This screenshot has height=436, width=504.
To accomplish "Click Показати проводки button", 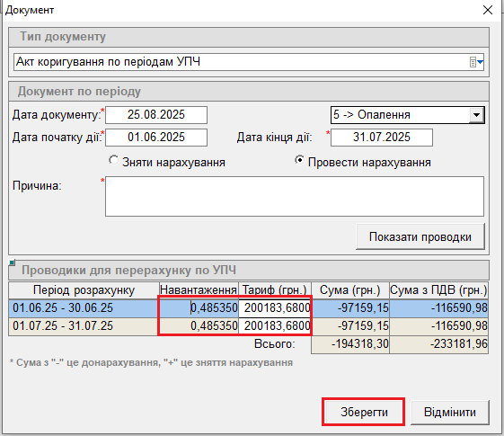I will pos(420,236).
